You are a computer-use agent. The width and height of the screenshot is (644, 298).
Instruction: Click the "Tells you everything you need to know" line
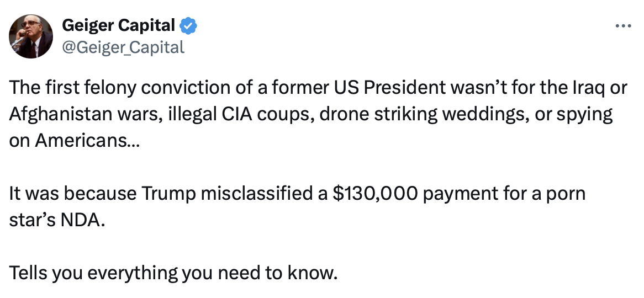pyautogui.click(x=173, y=273)
